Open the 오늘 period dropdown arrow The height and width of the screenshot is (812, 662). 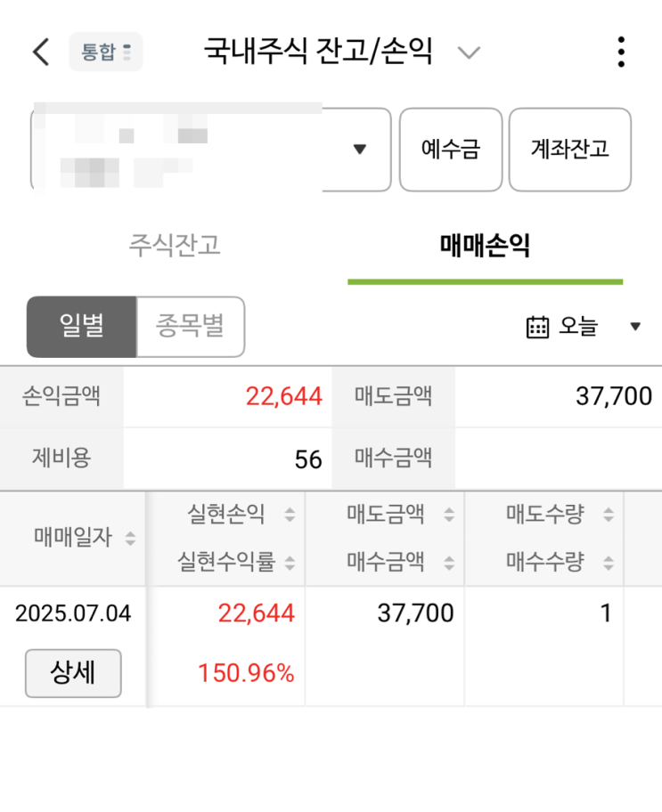coord(635,327)
